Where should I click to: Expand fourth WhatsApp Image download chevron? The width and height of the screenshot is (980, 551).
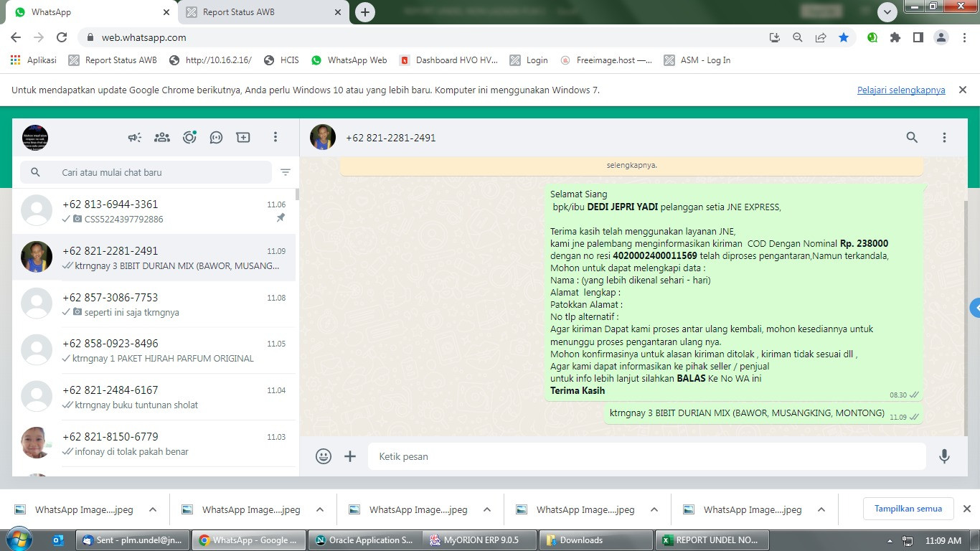point(654,509)
